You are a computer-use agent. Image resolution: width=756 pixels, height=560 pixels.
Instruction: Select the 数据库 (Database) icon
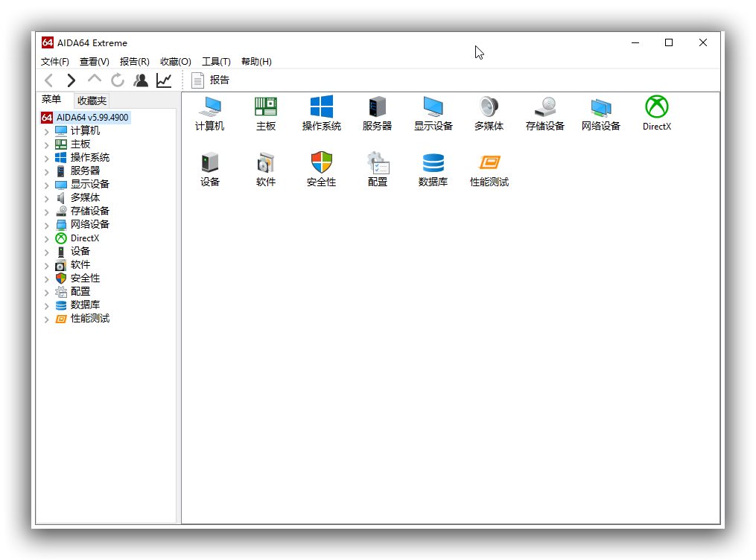pos(433,167)
